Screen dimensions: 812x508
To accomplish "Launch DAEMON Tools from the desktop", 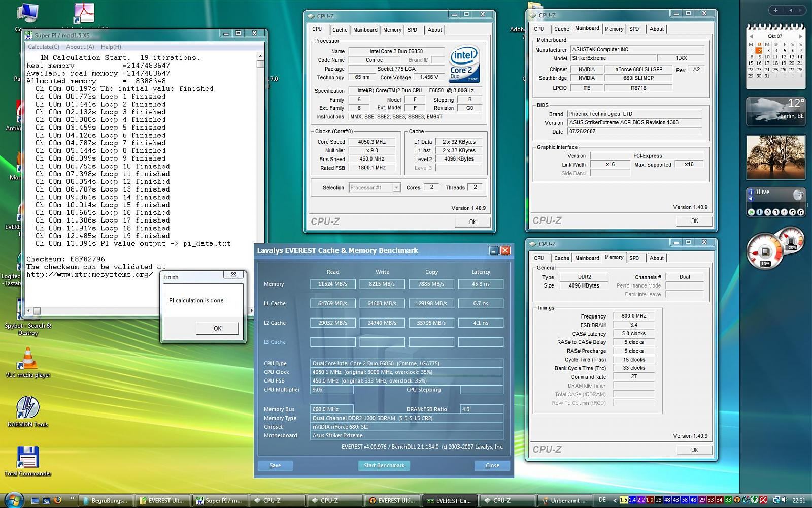I will click(x=28, y=408).
